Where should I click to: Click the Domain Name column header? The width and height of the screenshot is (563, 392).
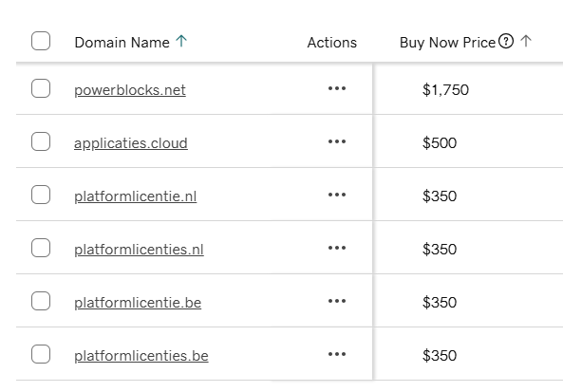[122, 43]
